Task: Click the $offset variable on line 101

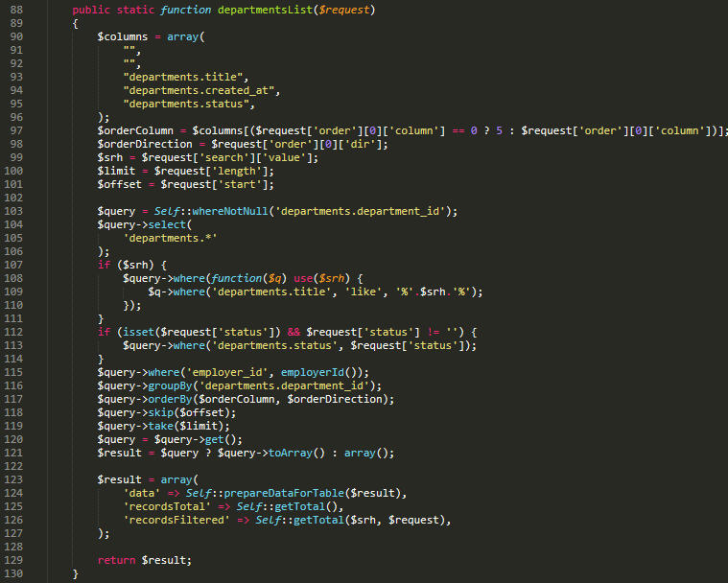Action: click(119, 185)
